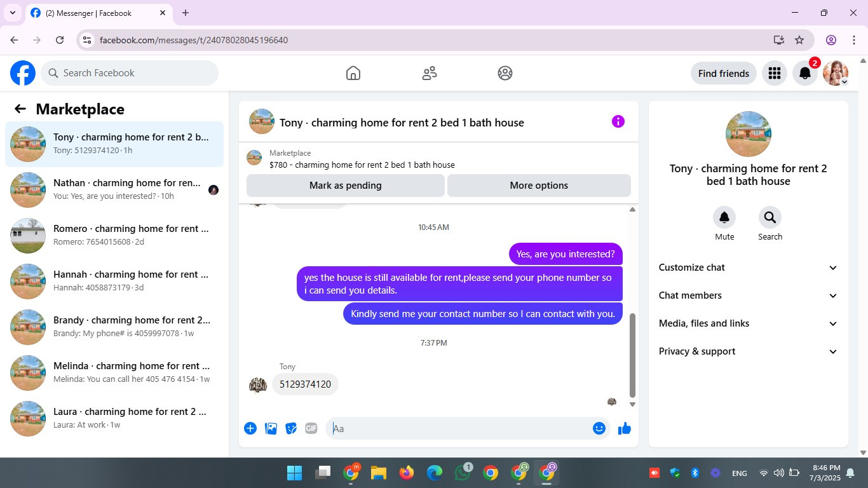Open Hannah conversation in chat list
Screen dimensions: 868x488
pos(114,281)
